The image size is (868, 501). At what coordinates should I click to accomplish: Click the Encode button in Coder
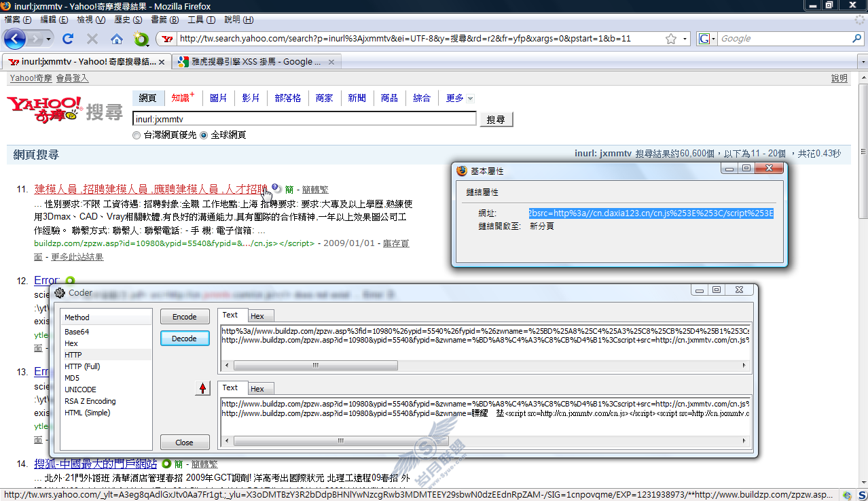(x=185, y=317)
